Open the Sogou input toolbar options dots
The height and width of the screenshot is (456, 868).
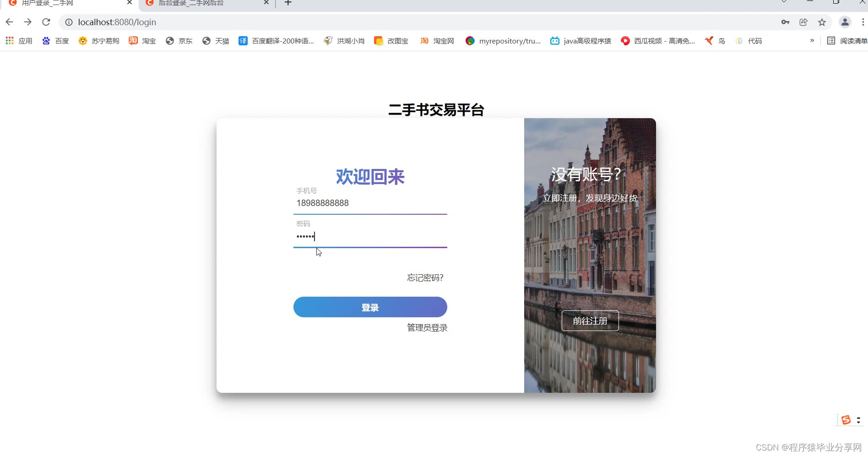click(x=858, y=420)
